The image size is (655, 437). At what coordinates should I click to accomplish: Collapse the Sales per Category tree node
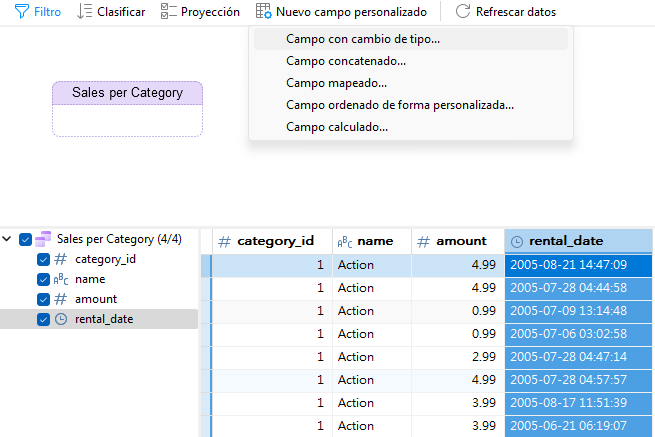coord(7,239)
